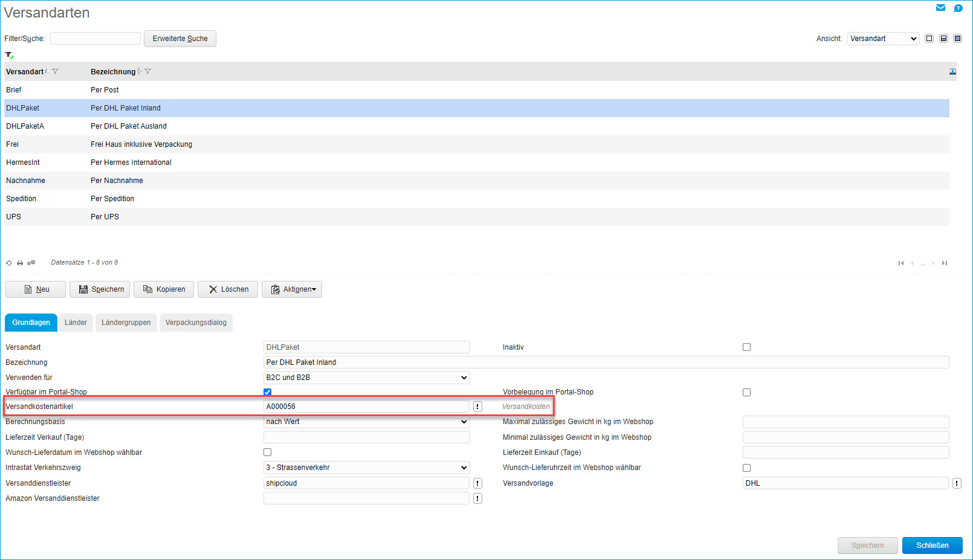
Task: Open lookup icon next to Versandvorlage field
Action: pos(957,483)
